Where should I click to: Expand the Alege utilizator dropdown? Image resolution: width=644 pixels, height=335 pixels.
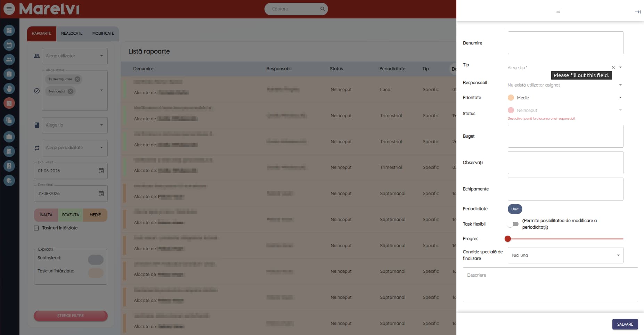tap(74, 56)
